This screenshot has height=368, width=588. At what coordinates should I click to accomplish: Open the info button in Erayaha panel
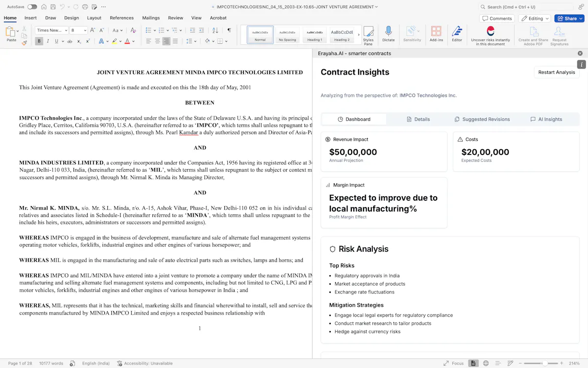point(581,64)
